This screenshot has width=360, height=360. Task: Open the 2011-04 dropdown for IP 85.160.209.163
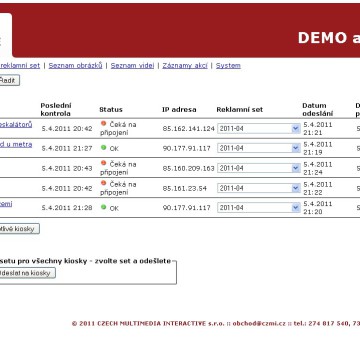pos(259,168)
